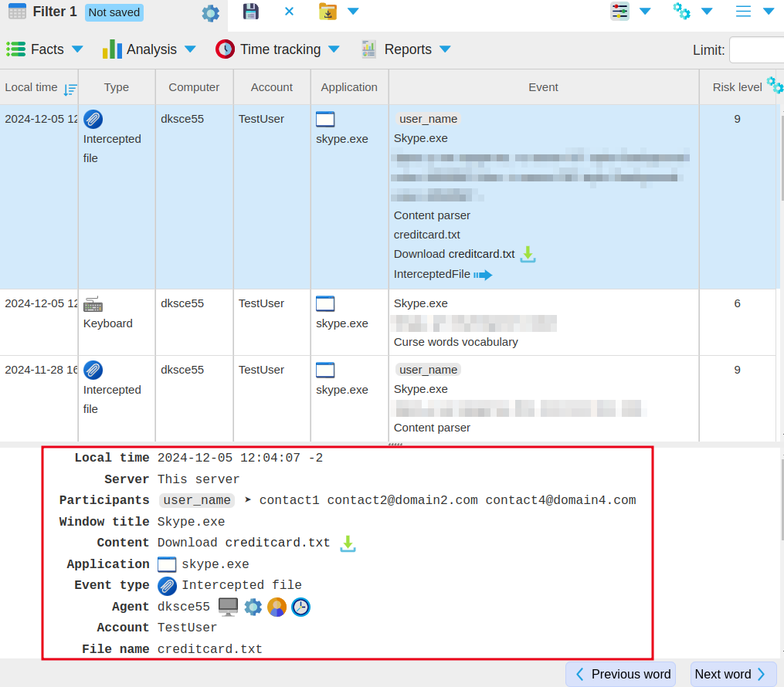This screenshot has width=784, height=687.
Task: Click the download icon beside creditcard.txt in table
Action: point(528,254)
